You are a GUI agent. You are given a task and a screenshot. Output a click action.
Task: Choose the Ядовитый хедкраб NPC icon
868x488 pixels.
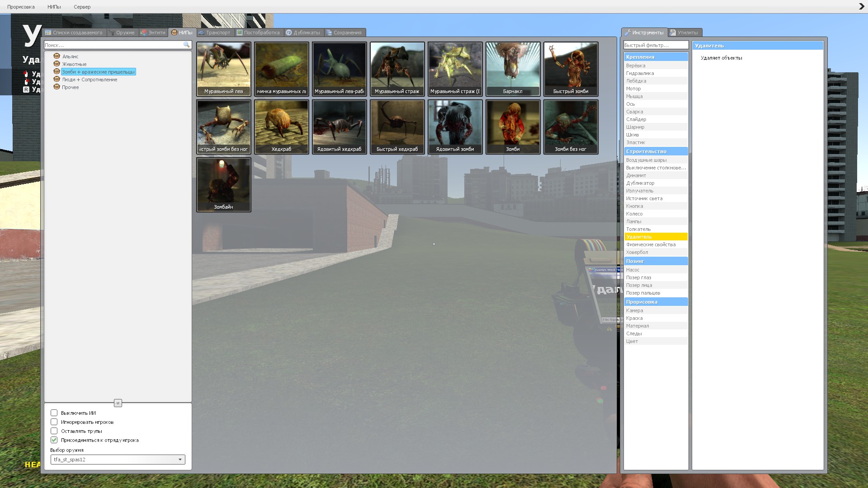(x=339, y=127)
